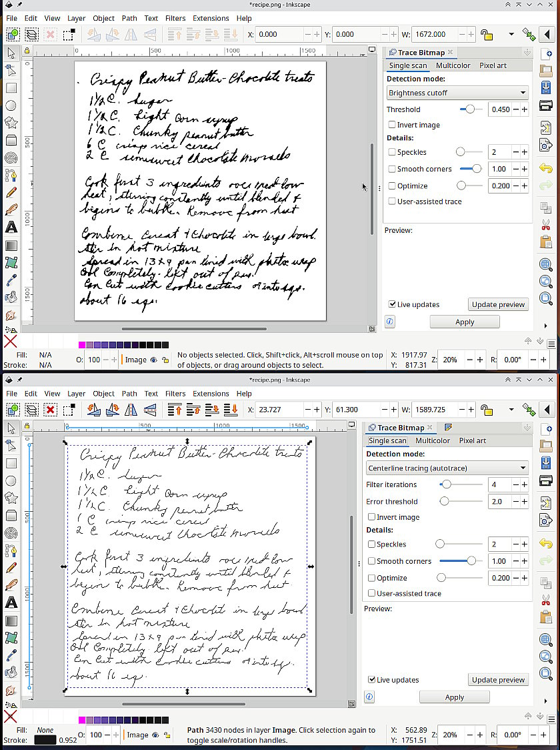Image resolution: width=560 pixels, height=750 pixels.
Task: Open Filters menu in upper window
Action: (175, 18)
